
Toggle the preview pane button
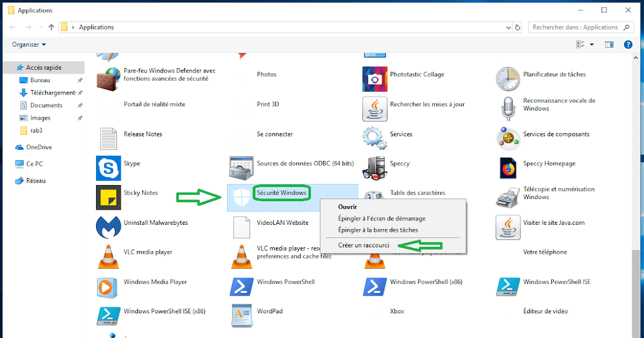click(x=609, y=45)
